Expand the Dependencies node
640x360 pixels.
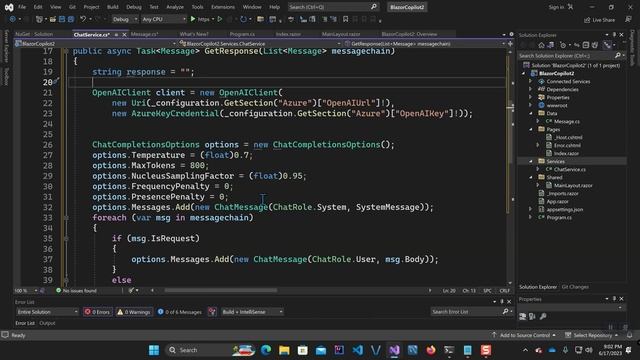[x=531, y=89]
